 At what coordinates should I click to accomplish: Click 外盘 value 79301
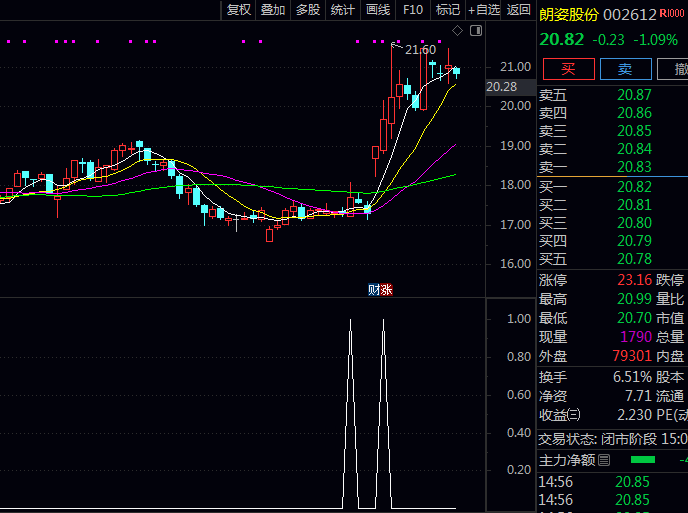pos(632,356)
